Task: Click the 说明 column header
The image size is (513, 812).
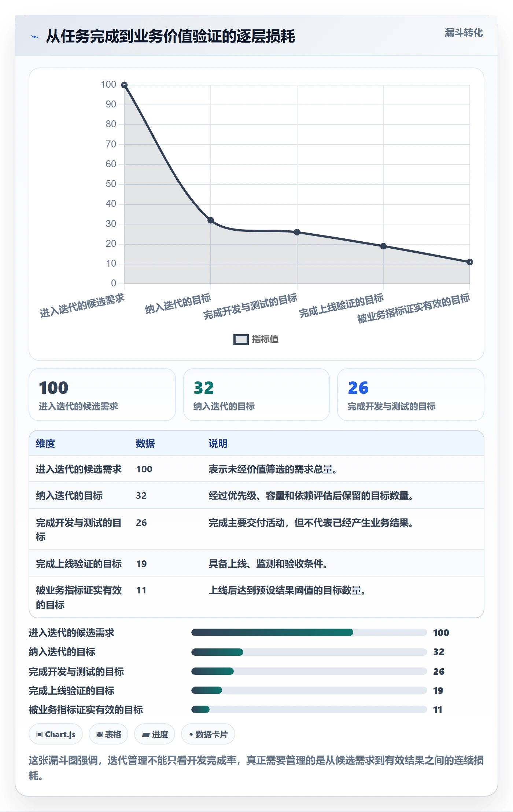Action: pyautogui.click(x=218, y=443)
